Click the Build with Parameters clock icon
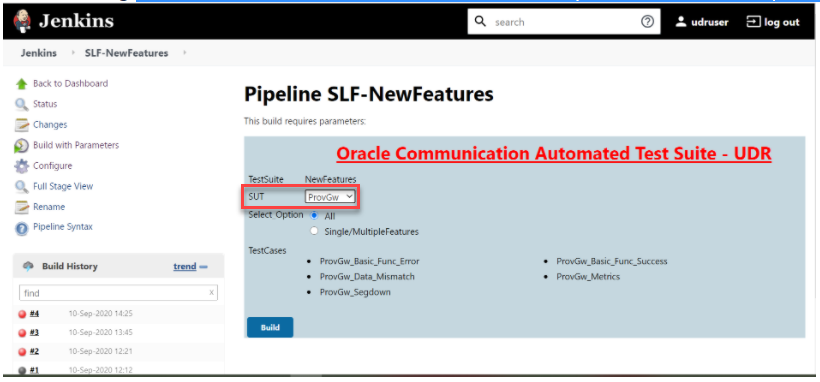This screenshot has width=820, height=382. (x=21, y=145)
